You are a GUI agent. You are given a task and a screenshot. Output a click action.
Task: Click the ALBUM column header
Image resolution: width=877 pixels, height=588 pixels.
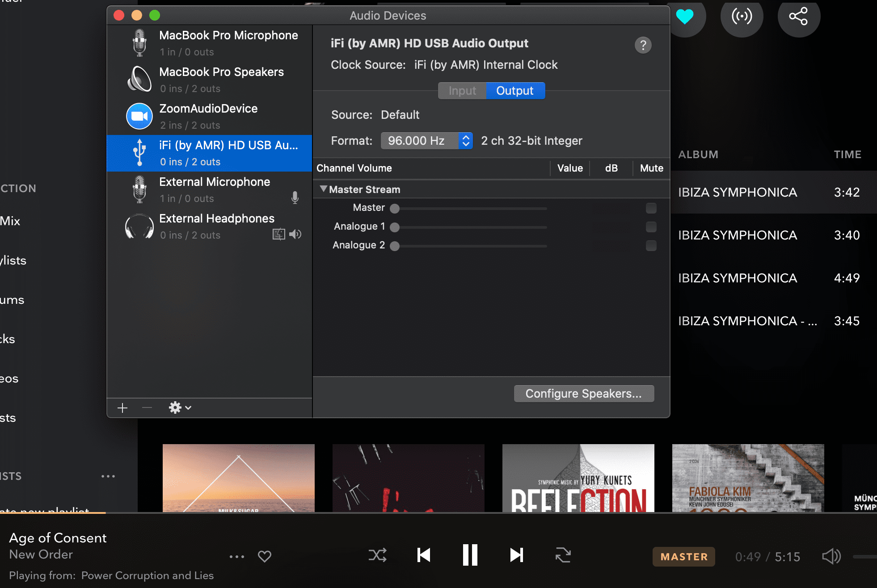698,155
